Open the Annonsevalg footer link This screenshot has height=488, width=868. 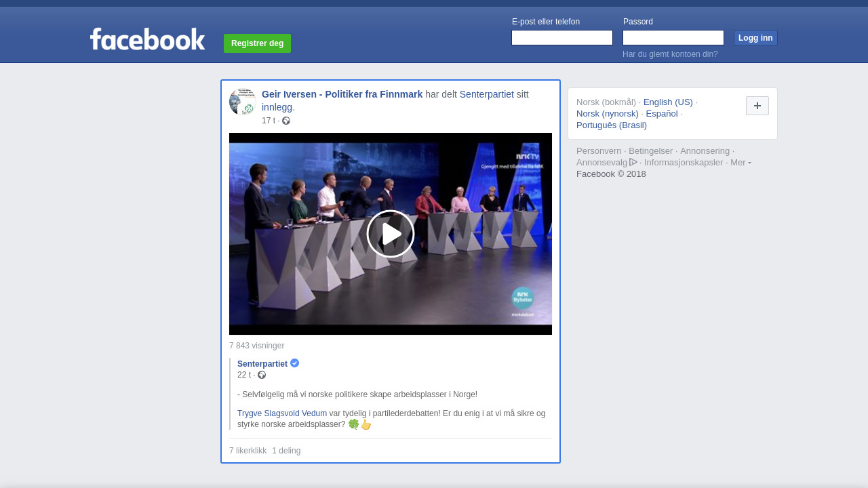(602, 163)
